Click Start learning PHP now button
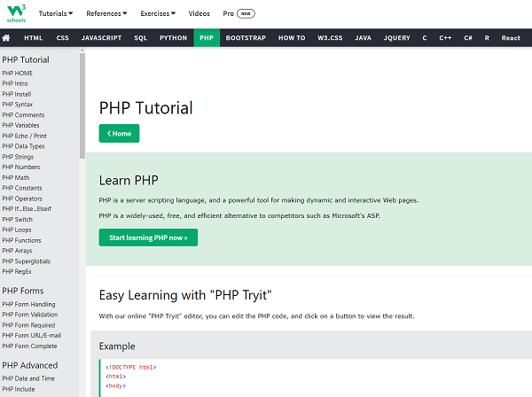 [148, 237]
